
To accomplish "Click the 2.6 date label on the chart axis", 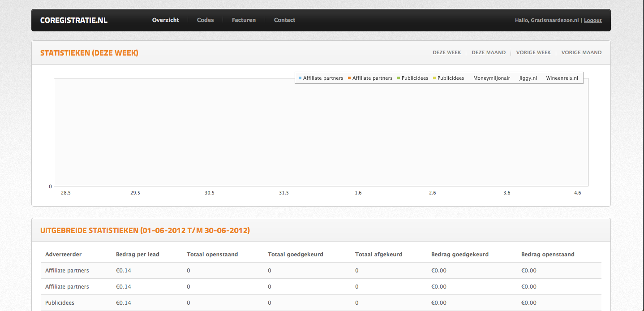I will coord(433,193).
